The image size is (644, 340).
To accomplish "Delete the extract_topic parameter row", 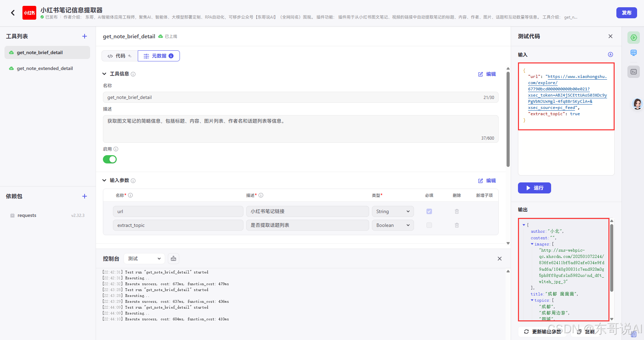I will coord(457,225).
